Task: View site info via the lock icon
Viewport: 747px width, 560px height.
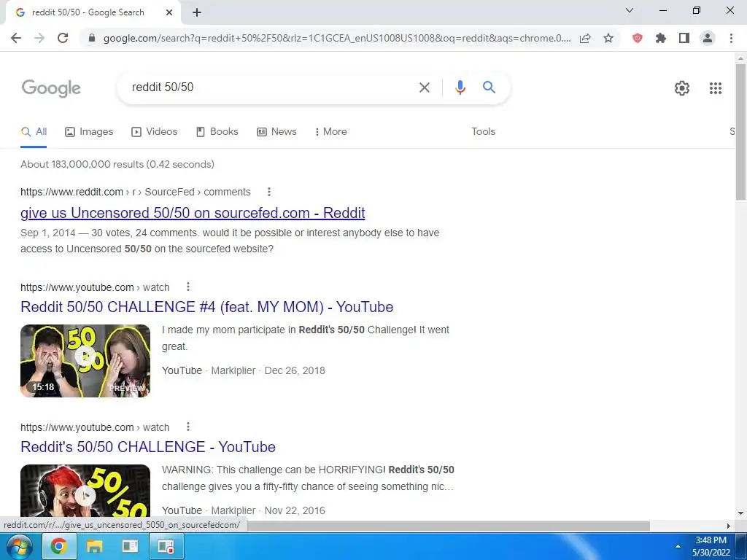Action: tap(92, 38)
